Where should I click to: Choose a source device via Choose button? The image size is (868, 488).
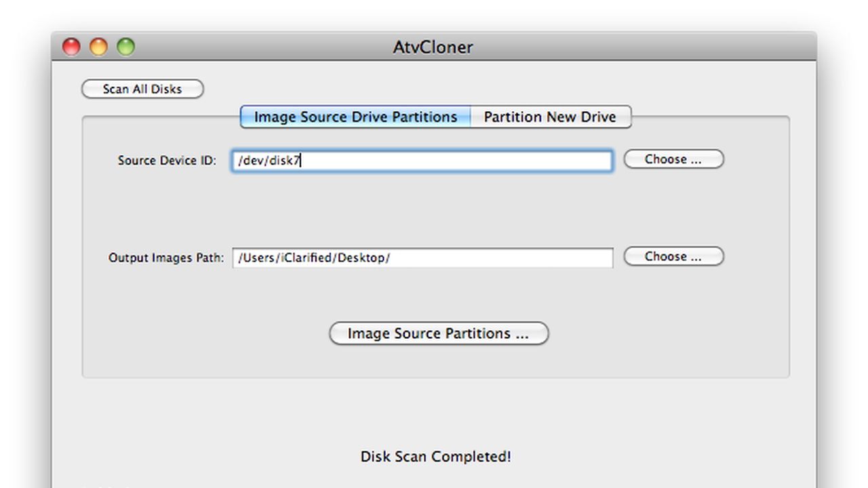tap(673, 159)
